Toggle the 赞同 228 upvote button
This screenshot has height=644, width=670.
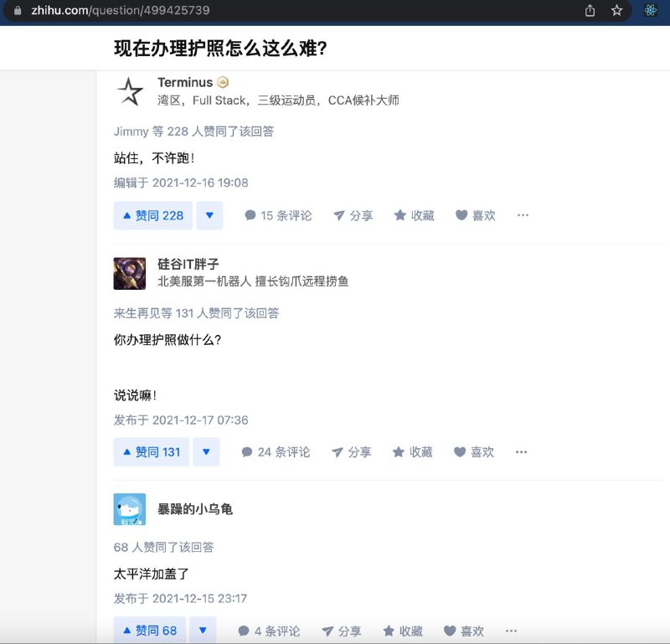tap(152, 215)
